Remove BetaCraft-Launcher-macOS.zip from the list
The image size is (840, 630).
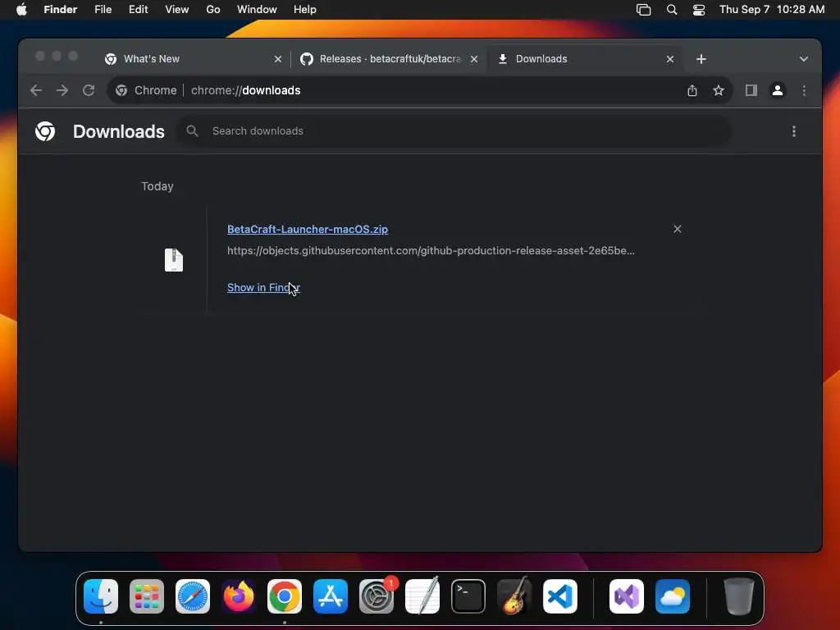click(677, 230)
